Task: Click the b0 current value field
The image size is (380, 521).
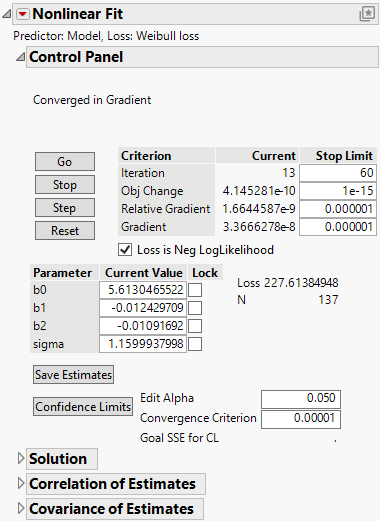Action: (x=143, y=290)
